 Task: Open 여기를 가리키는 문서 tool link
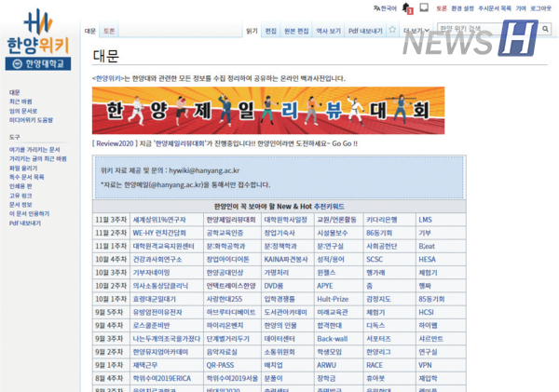coord(34,149)
